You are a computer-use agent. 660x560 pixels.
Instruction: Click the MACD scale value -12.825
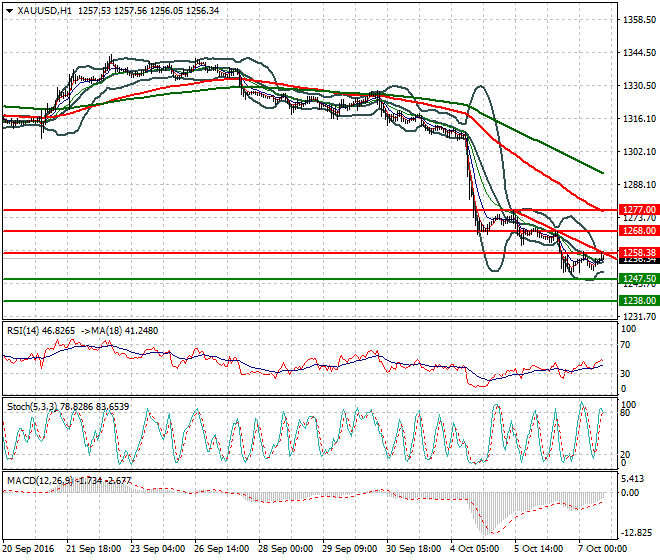636,533
